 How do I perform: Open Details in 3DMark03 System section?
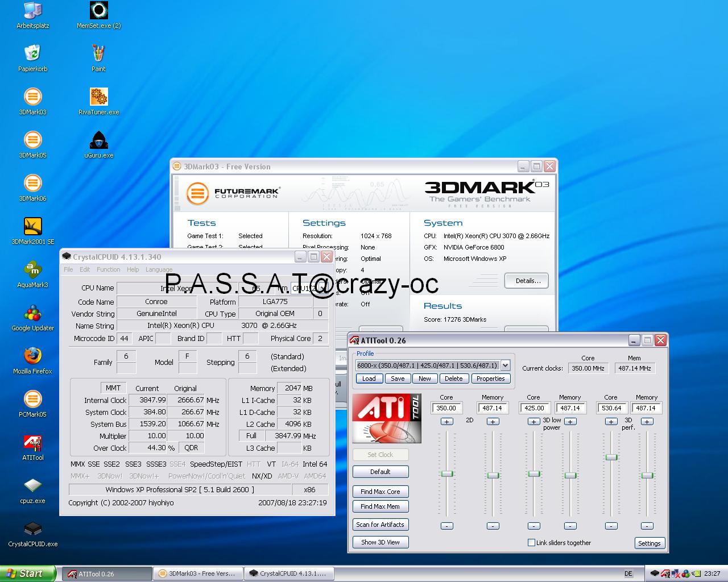(x=526, y=281)
